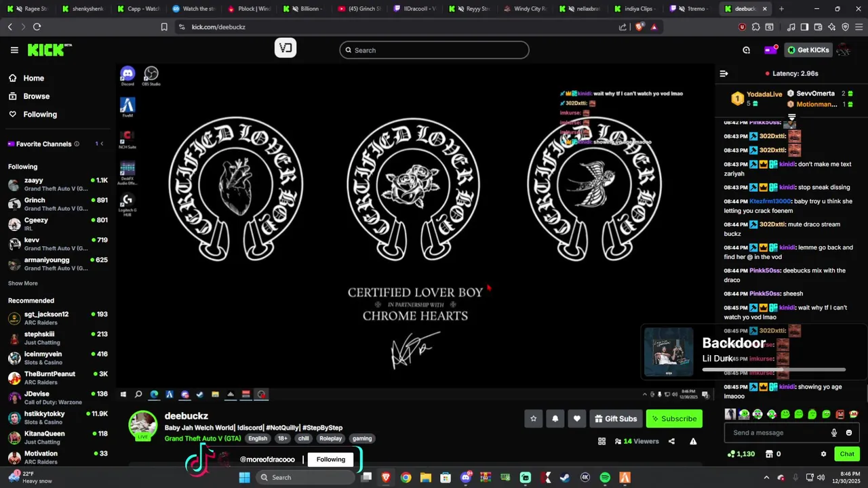Open armaniyoungg channel

point(58,264)
